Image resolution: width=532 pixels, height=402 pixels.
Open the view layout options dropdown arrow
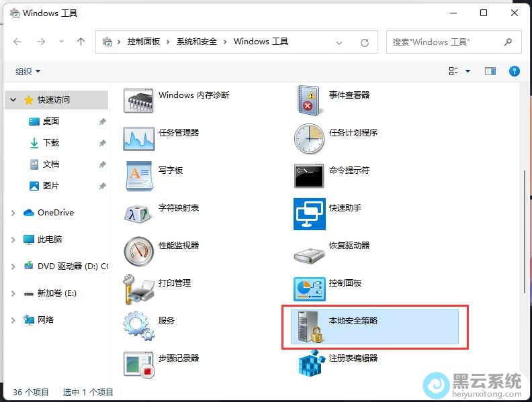468,71
